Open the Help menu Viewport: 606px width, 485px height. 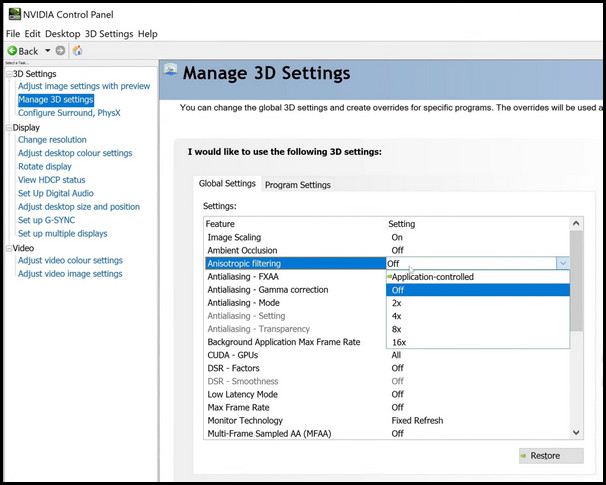[x=148, y=34]
